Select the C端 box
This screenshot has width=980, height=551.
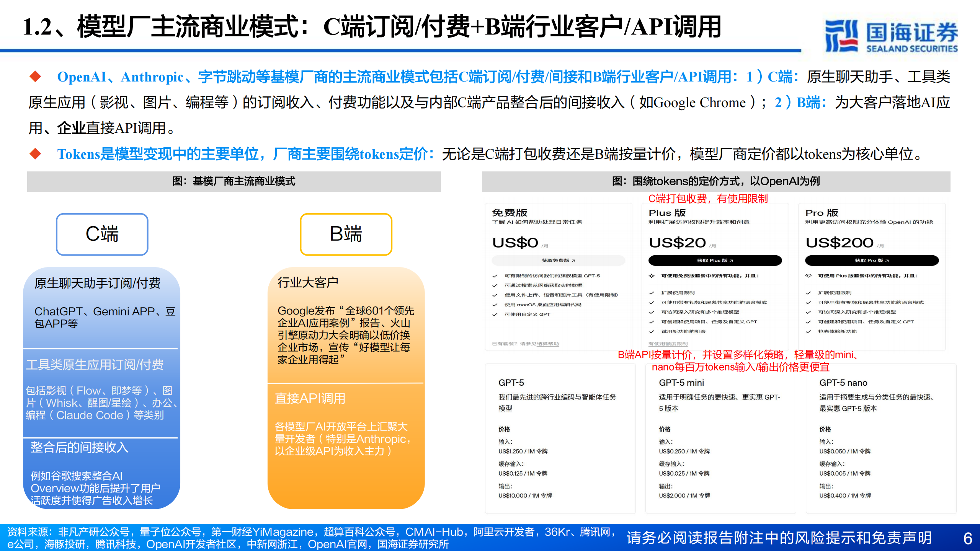tap(102, 234)
